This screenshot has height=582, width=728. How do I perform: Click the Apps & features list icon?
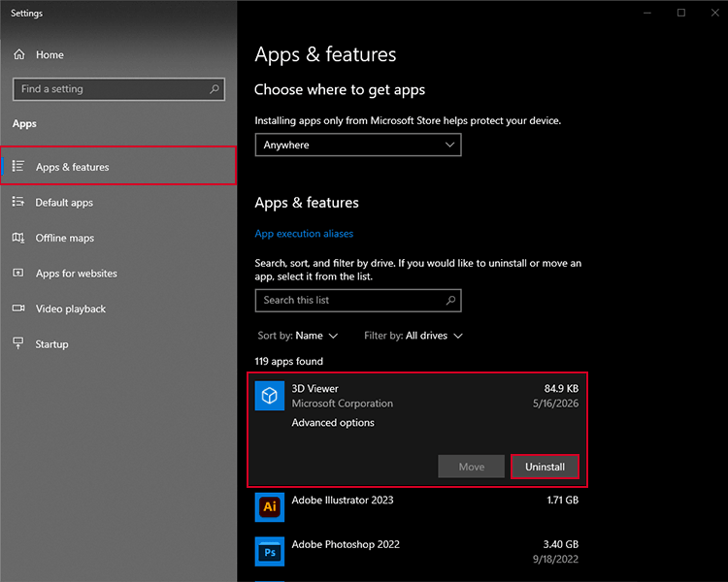(x=18, y=166)
